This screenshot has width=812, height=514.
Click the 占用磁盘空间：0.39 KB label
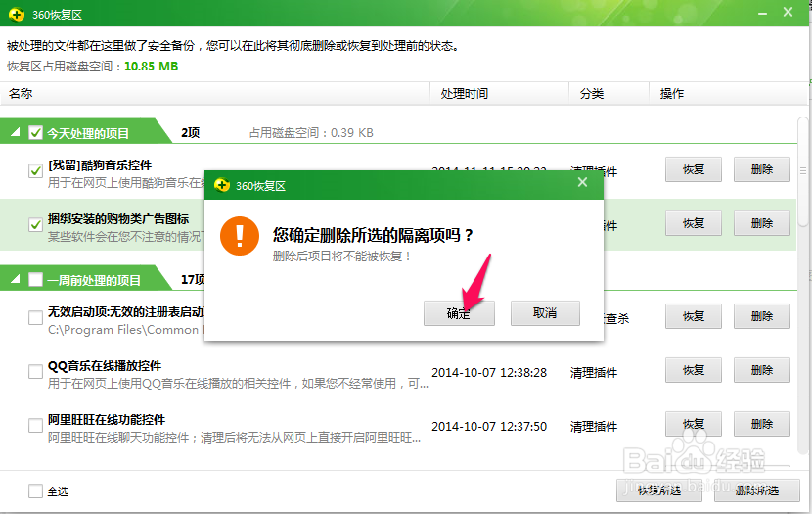311,133
